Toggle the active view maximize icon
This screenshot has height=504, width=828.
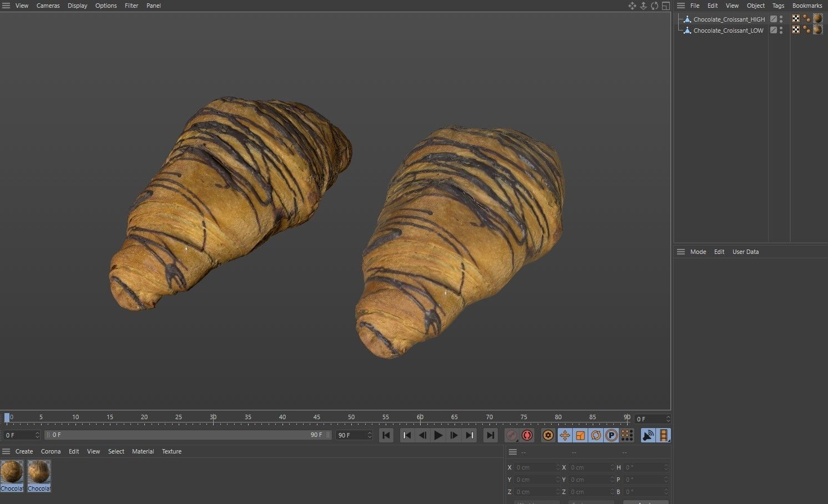[x=665, y=6]
